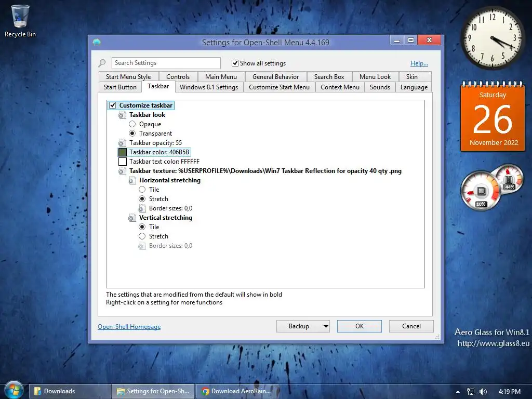Open the Search Box tab
The height and width of the screenshot is (399, 532).
[x=329, y=77]
